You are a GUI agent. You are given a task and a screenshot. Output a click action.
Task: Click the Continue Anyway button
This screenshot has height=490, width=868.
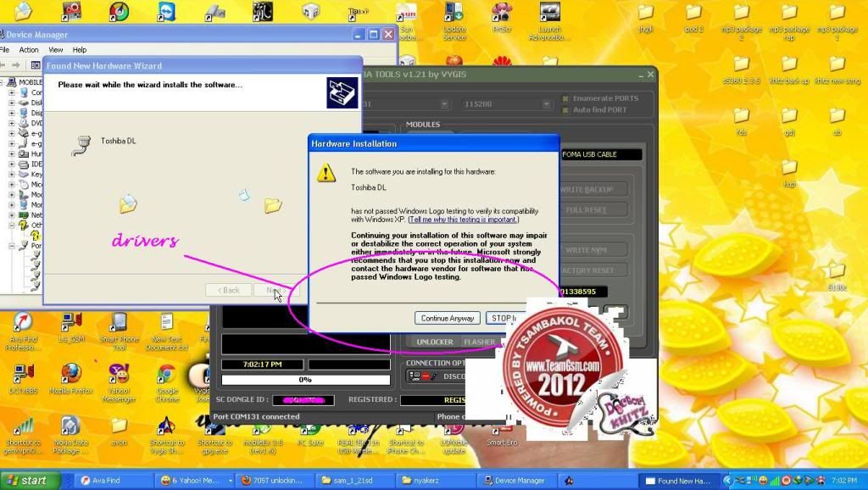(x=448, y=318)
